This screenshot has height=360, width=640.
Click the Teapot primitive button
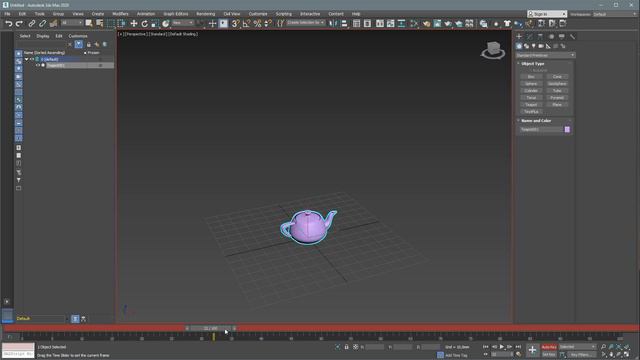[x=531, y=104]
